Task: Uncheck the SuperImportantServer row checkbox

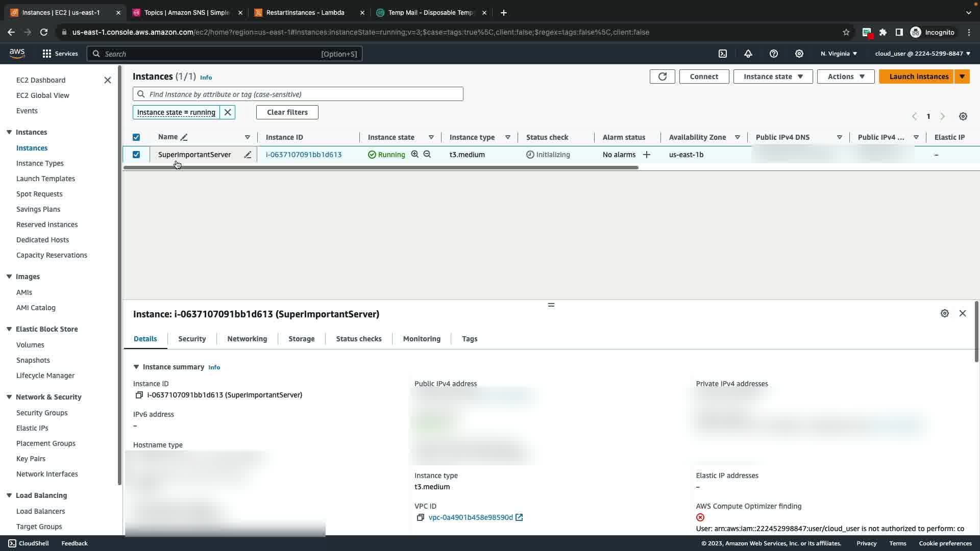Action: pyautogui.click(x=136, y=155)
